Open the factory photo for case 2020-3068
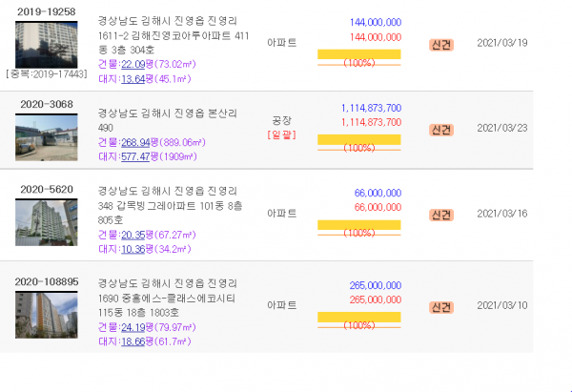 click(47, 137)
